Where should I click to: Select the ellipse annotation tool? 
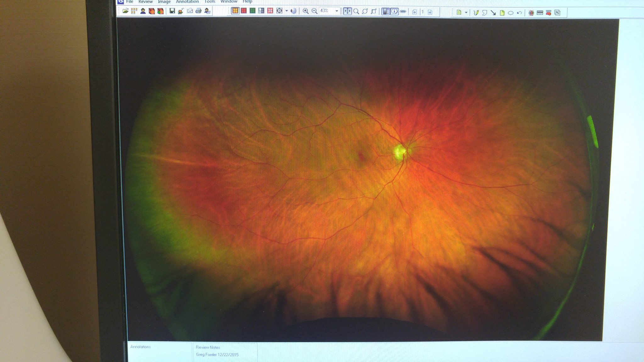tap(511, 13)
